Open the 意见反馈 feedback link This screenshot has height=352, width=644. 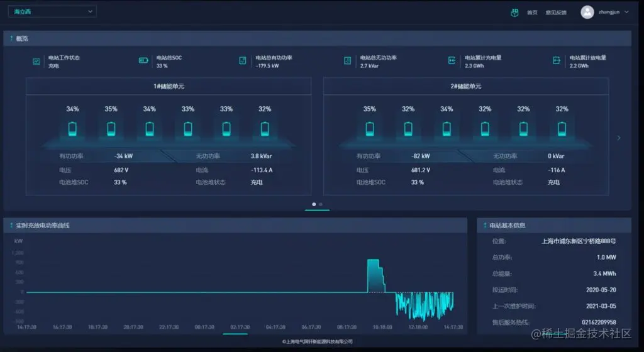click(556, 13)
